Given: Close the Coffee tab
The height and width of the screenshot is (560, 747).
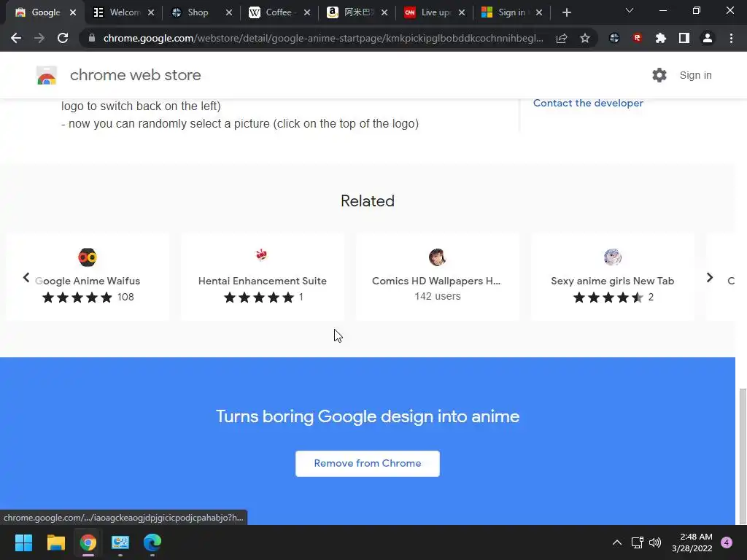Looking at the screenshot, I should [x=307, y=13].
